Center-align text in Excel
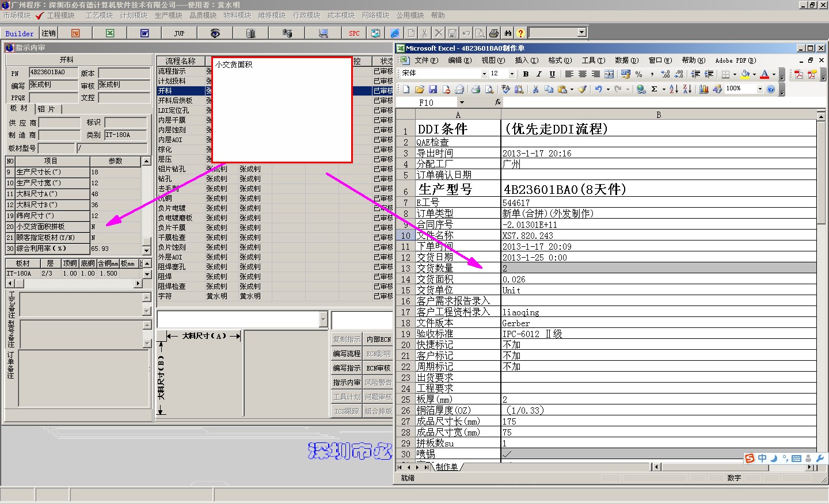829x504 pixels. pos(582,74)
